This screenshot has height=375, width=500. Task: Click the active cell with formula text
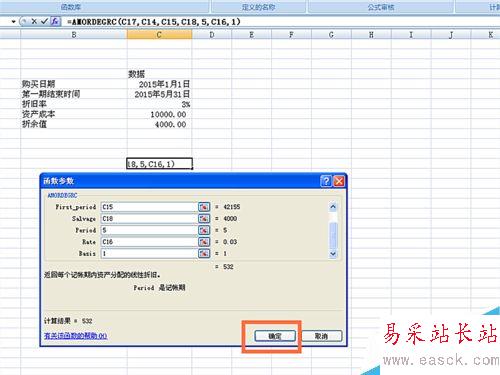159,164
